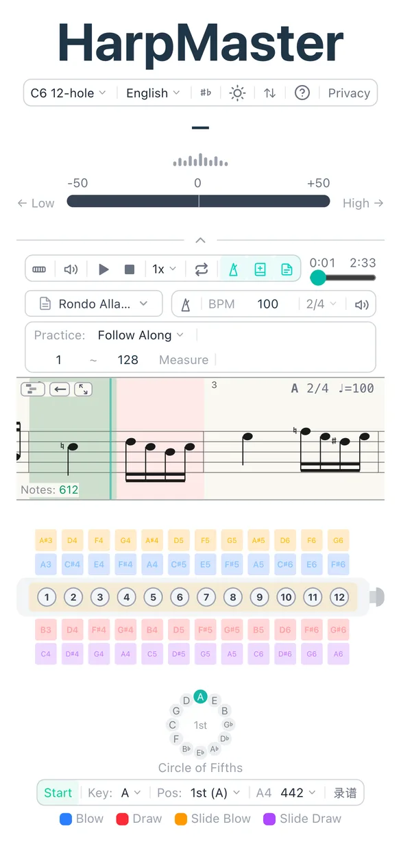401x868 pixels.
Task: Click the Privacy link
Action: coord(349,93)
